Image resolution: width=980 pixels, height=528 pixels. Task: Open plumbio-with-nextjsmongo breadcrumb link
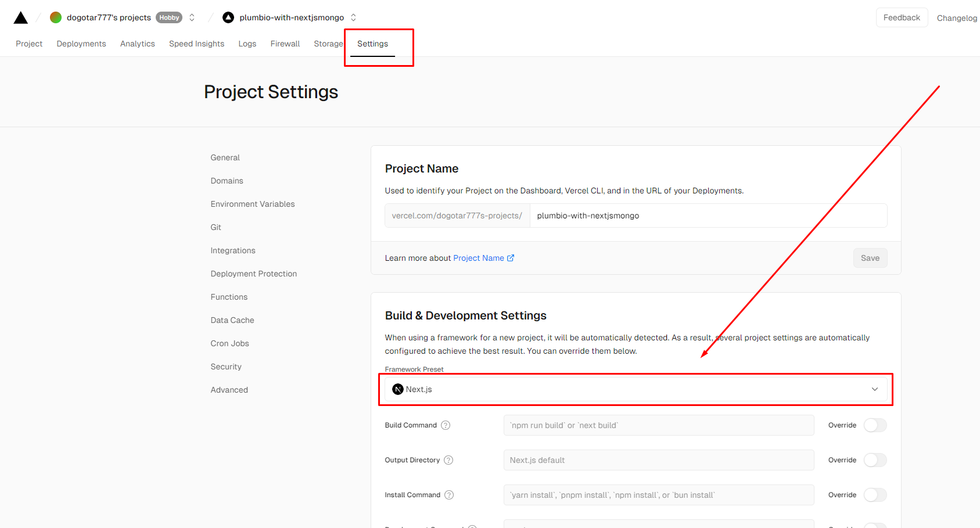292,17
